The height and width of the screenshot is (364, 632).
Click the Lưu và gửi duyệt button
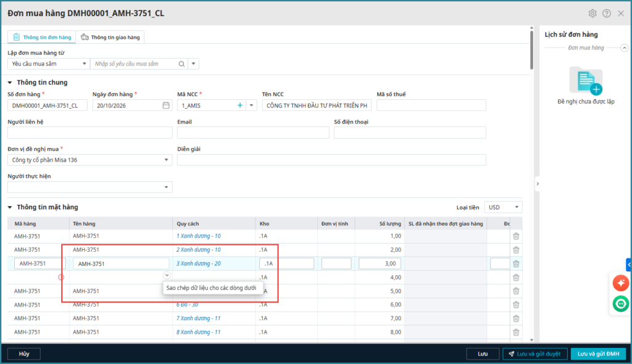534,354
